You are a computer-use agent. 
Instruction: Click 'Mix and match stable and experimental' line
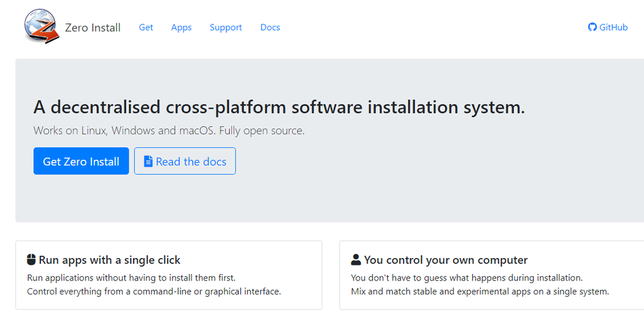(480, 292)
